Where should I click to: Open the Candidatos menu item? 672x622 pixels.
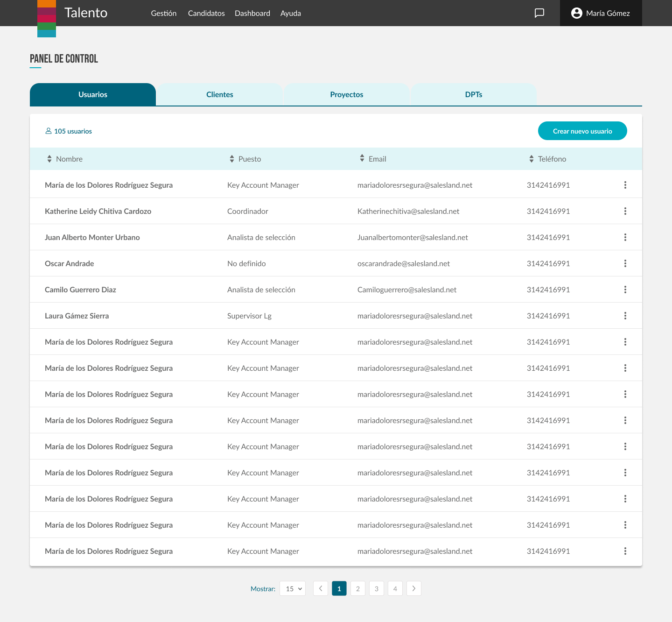tap(206, 13)
